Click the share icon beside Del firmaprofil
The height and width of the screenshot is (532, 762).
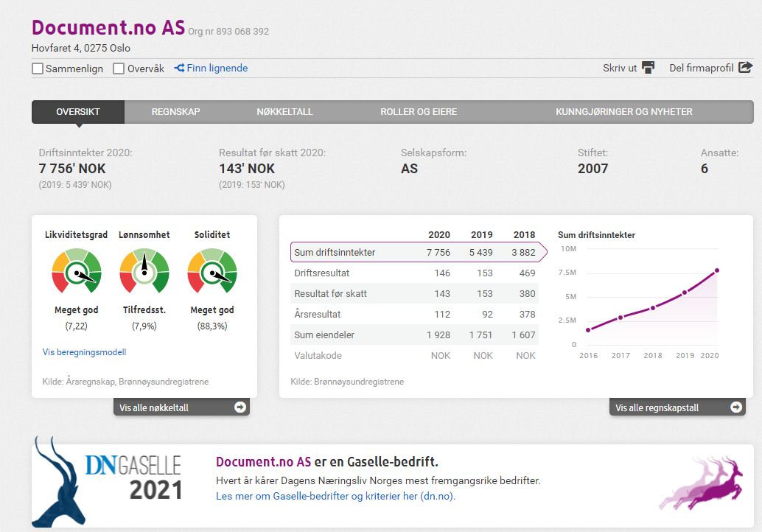(x=745, y=67)
